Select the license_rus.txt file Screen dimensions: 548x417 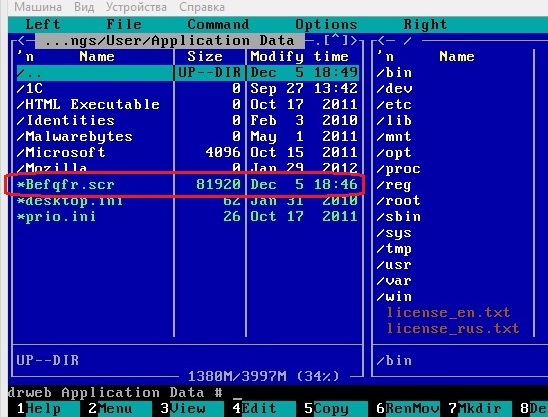(x=453, y=328)
